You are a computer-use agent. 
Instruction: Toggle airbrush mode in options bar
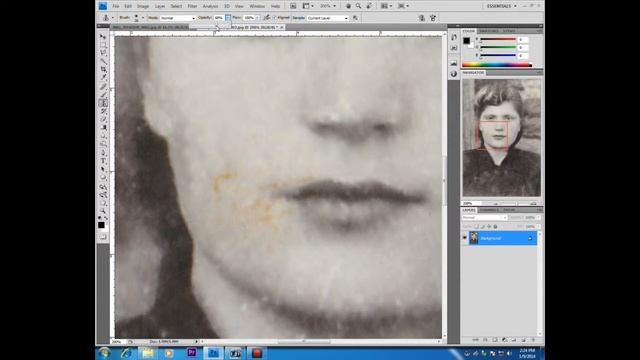267,18
